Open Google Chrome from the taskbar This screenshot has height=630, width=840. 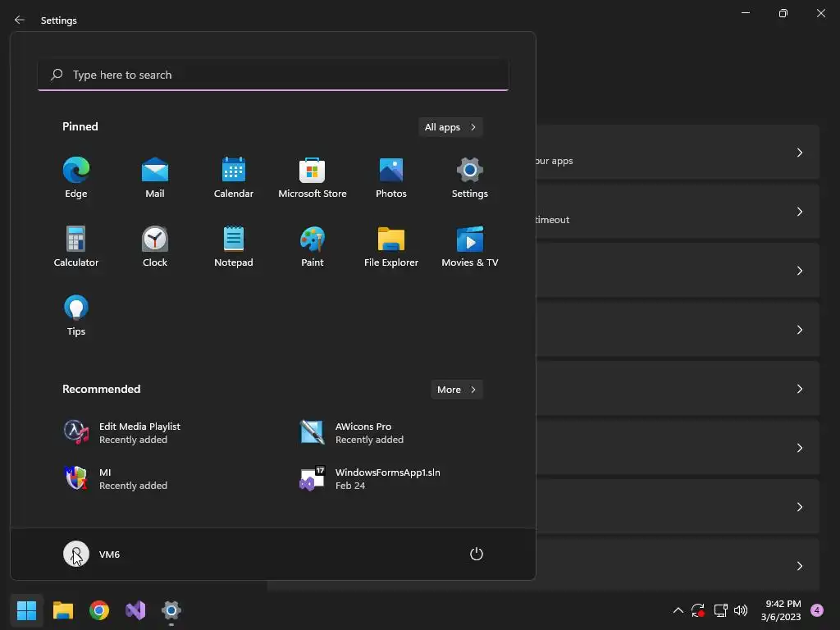99,610
